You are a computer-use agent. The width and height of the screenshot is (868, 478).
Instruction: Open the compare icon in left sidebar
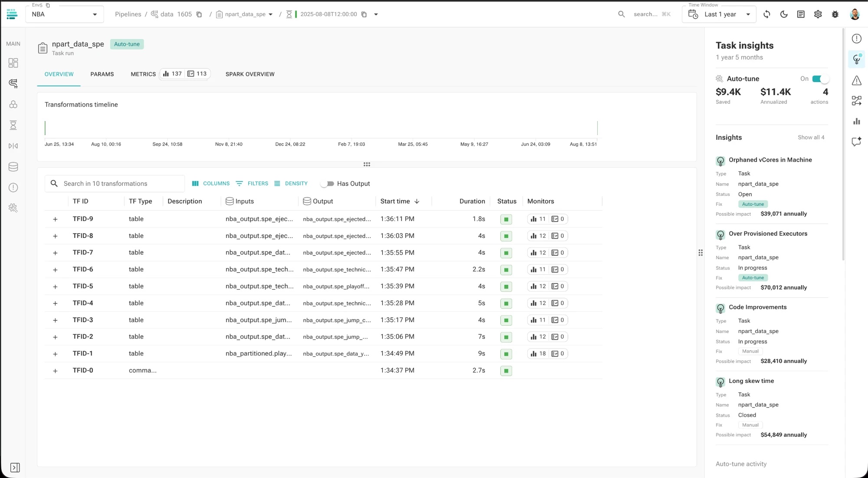coord(13,146)
